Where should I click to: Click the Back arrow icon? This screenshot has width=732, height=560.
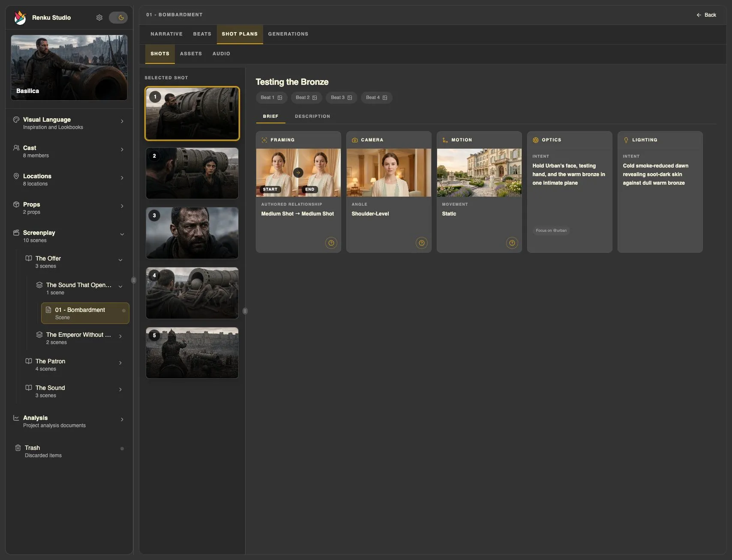point(699,15)
